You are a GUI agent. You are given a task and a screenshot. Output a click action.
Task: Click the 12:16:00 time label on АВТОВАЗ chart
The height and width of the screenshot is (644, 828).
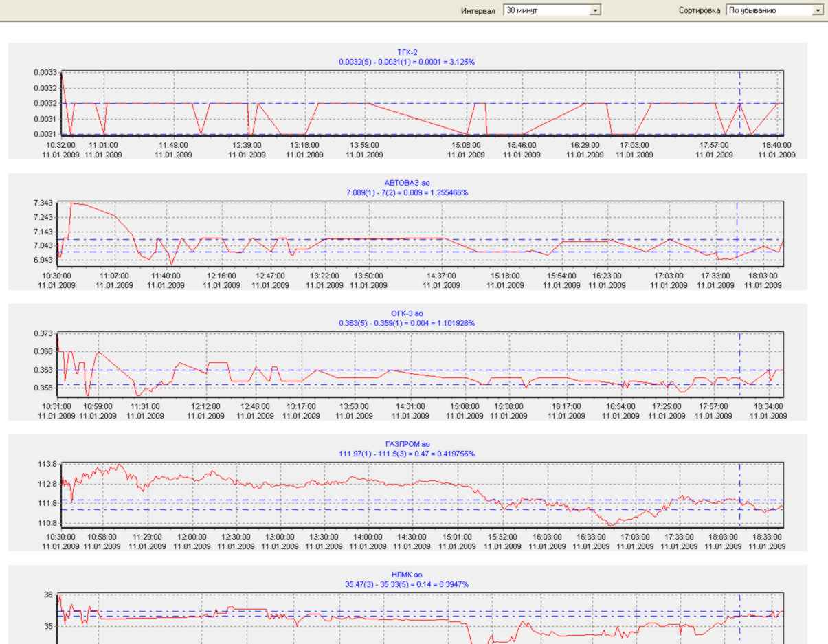click(x=221, y=276)
